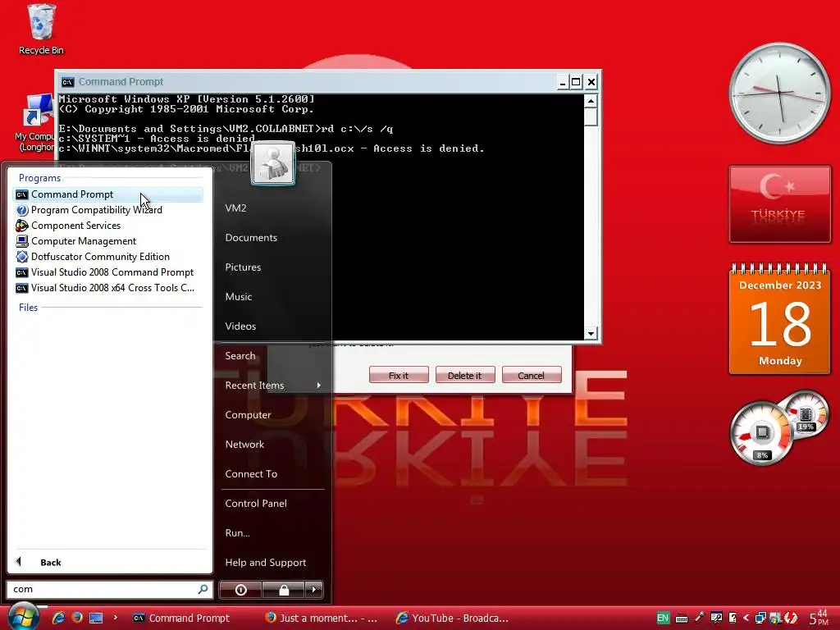
Task: Click the power button in start menu
Action: click(241, 590)
